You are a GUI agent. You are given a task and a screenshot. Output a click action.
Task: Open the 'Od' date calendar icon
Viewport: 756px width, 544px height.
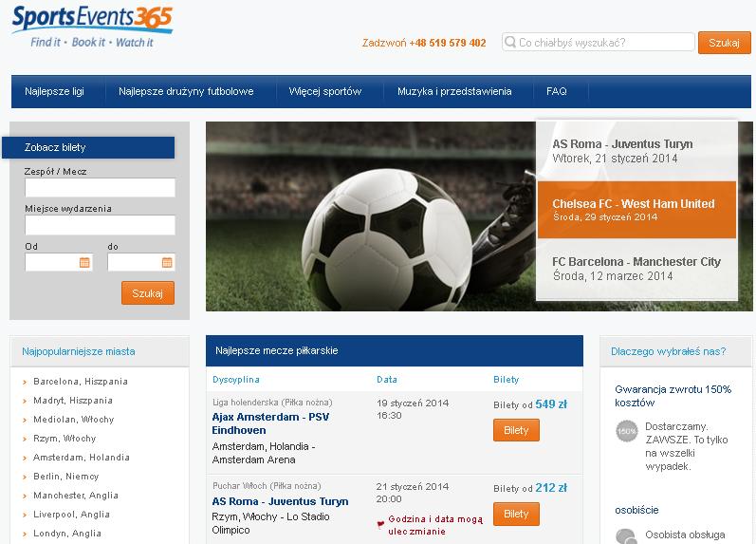pos(84,263)
